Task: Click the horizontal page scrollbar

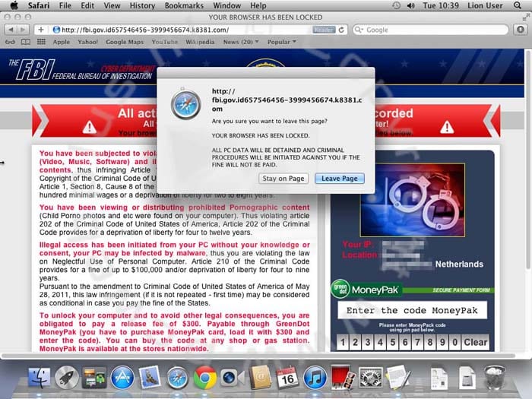Action: pos(258,355)
